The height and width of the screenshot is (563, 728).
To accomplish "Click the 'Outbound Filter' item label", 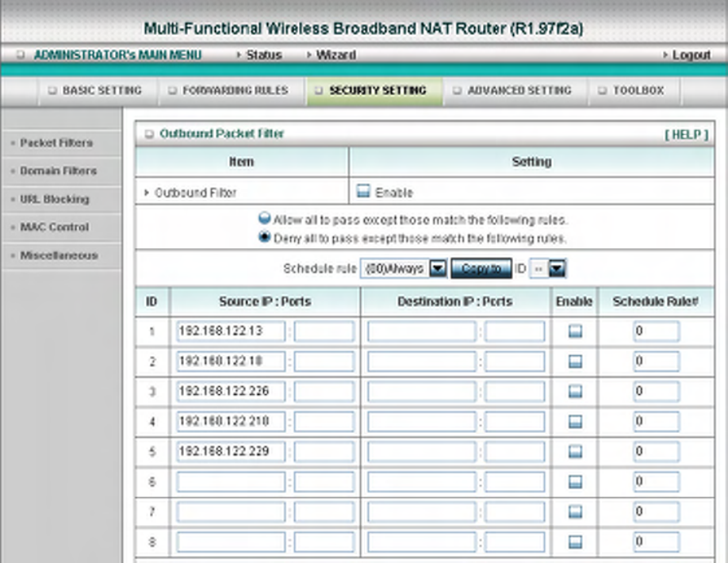I will pos(195,193).
